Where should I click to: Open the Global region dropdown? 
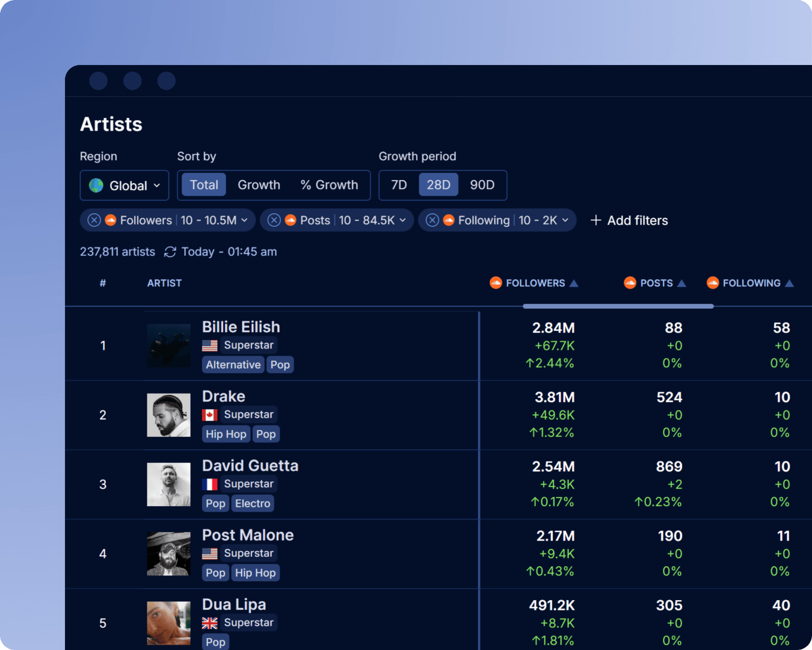click(124, 185)
